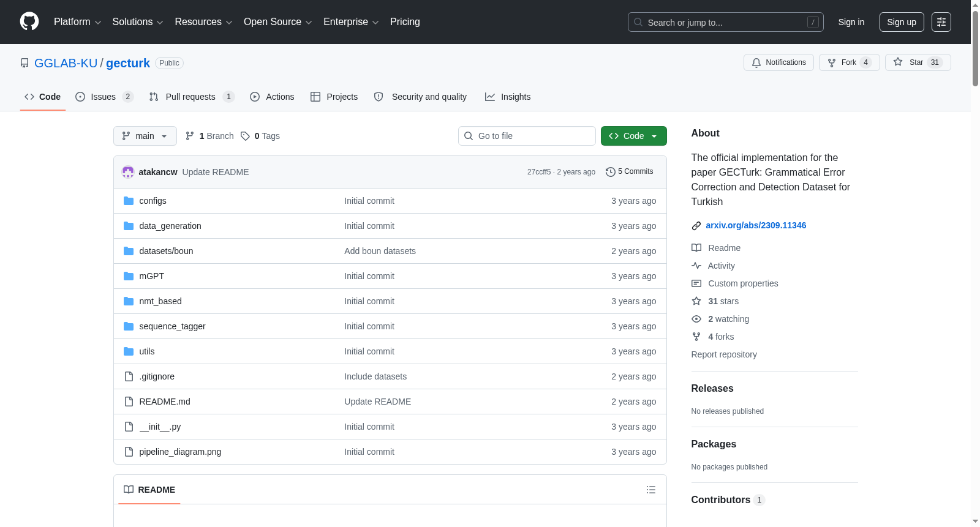Open the Releases heading link

click(x=712, y=389)
